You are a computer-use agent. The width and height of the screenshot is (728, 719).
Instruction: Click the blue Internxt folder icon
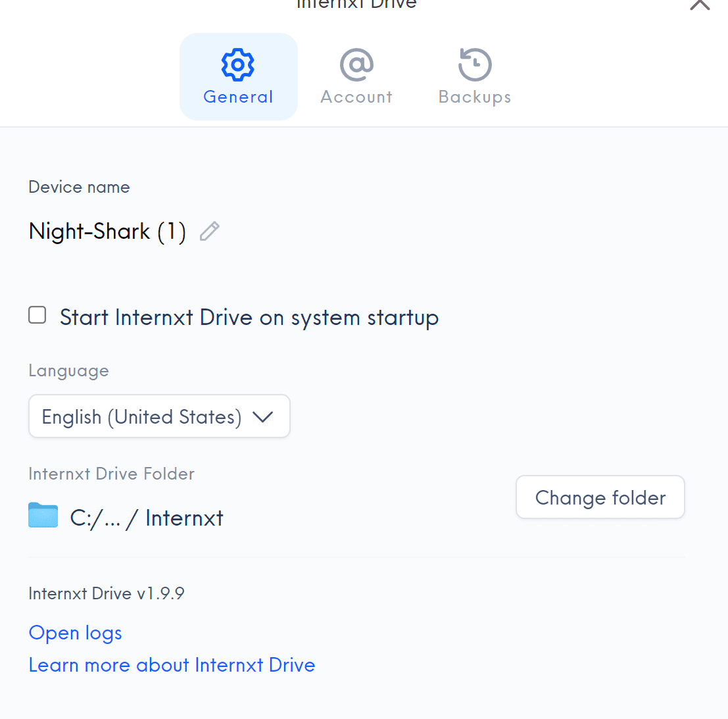click(43, 516)
